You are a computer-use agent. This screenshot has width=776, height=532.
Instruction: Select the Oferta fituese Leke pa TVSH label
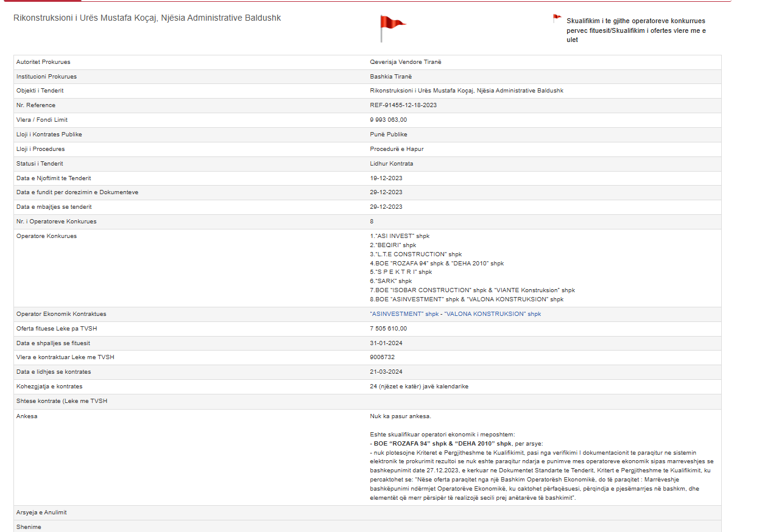point(57,329)
